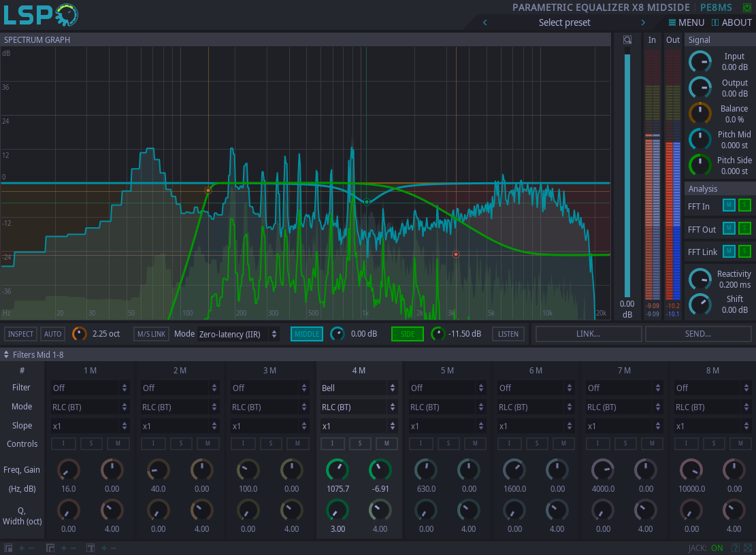Open filter 4 M type dropdown showing Bell
This screenshot has width=756, height=555.
(x=358, y=388)
